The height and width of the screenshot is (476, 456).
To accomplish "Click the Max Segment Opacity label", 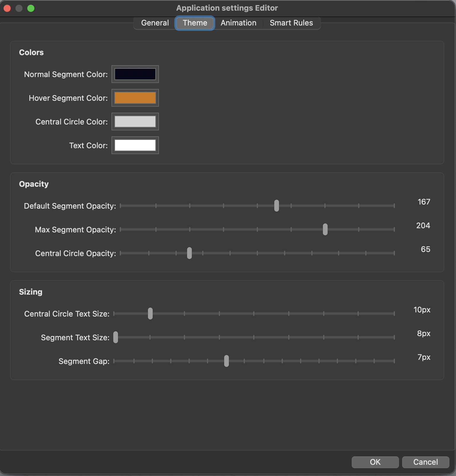I will point(75,230).
